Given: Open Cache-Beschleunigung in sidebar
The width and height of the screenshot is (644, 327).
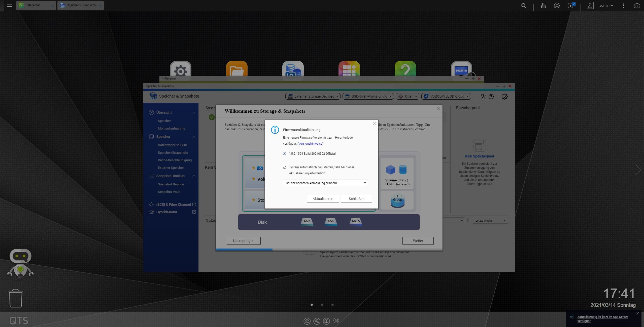Looking at the screenshot, I should click(175, 160).
